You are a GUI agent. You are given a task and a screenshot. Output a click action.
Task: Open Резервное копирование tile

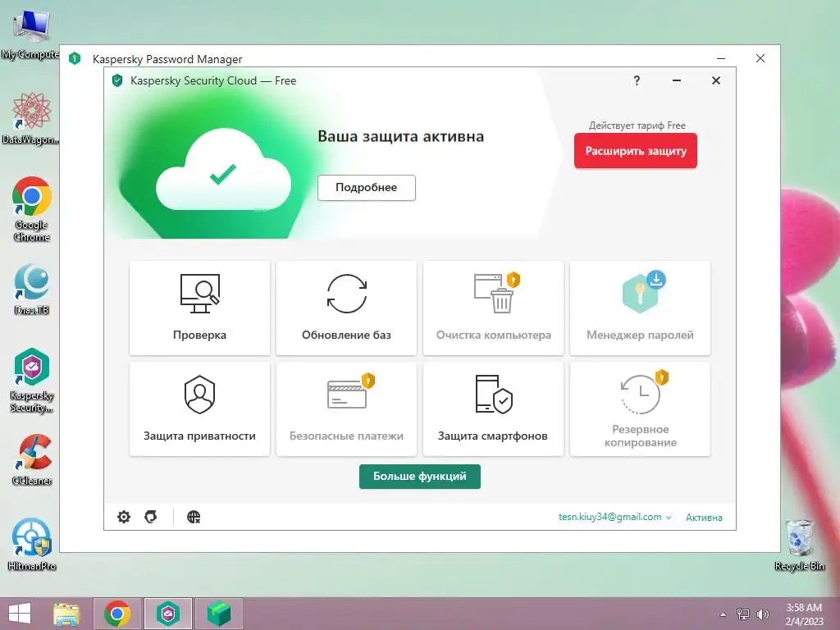[640, 409]
